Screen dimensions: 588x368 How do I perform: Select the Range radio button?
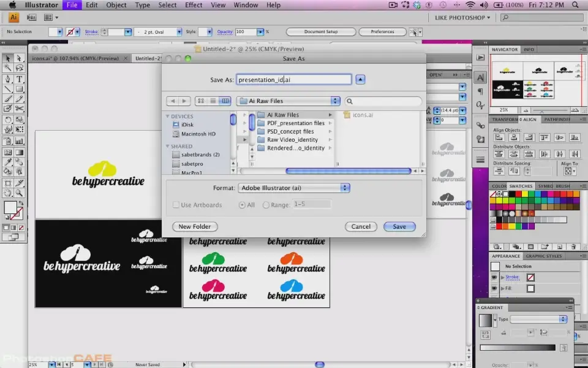tap(266, 205)
